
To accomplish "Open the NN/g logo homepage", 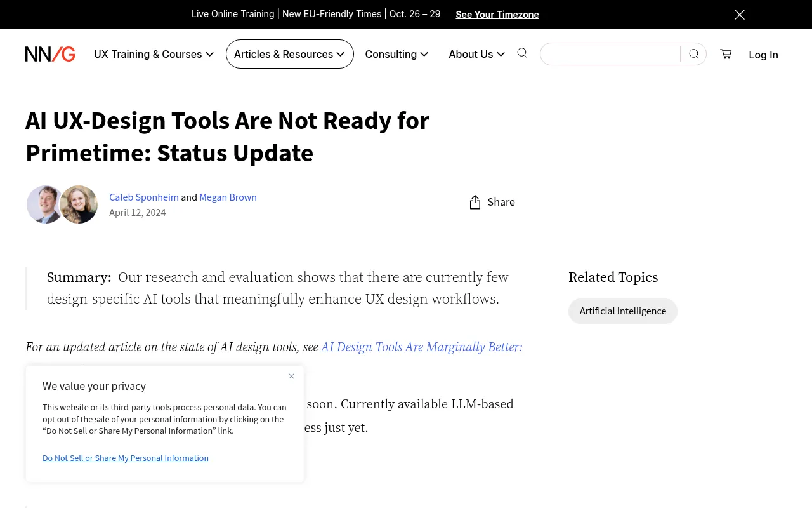I will pyautogui.click(x=50, y=54).
